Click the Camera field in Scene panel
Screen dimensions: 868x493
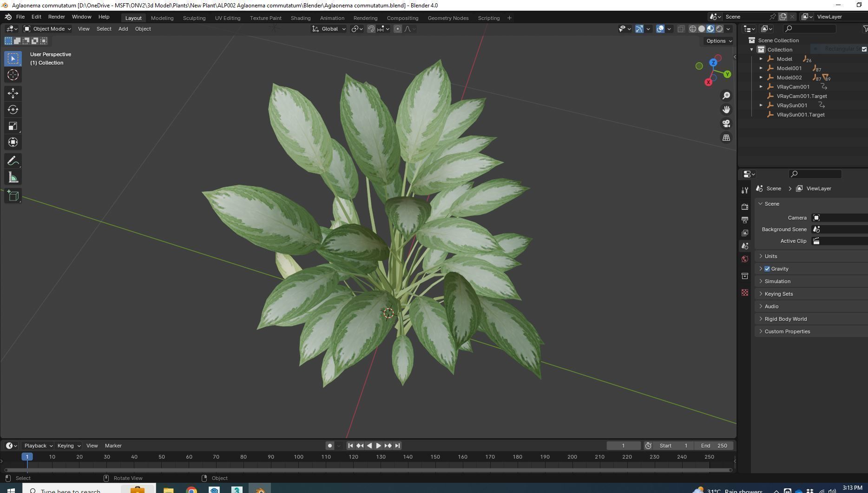click(839, 218)
